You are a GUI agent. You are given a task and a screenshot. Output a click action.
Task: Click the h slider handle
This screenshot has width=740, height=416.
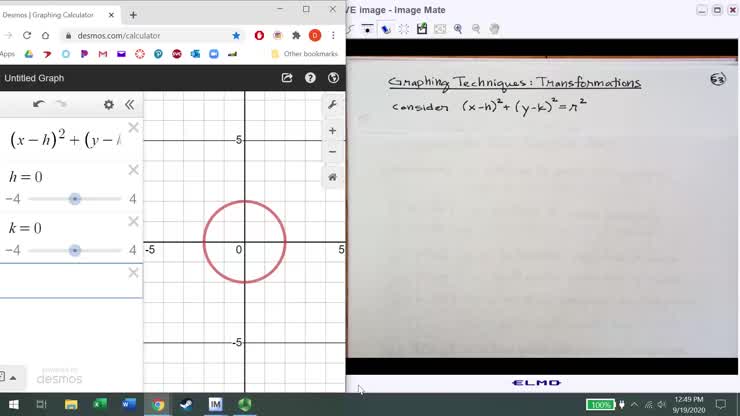click(75, 199)
